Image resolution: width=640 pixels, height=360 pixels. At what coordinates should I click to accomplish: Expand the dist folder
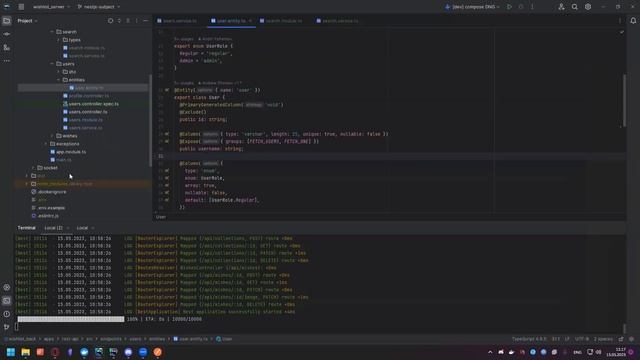tap(27, 176)
